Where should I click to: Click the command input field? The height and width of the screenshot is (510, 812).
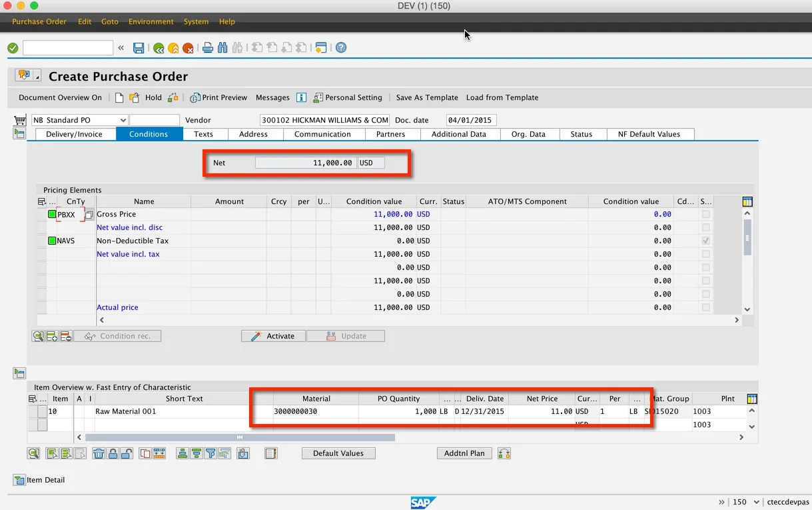(68, 48)
